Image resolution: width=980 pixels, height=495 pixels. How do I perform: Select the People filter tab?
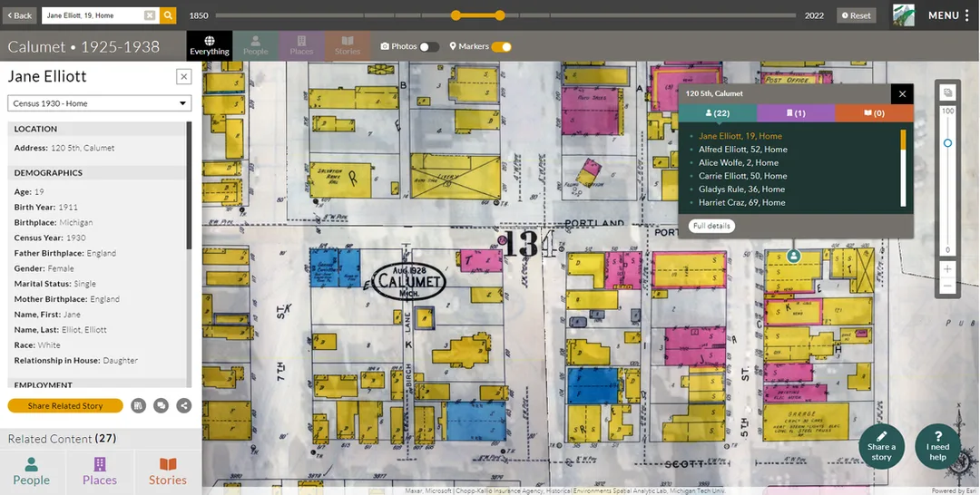pyautogui.click(x=256, y=45)
